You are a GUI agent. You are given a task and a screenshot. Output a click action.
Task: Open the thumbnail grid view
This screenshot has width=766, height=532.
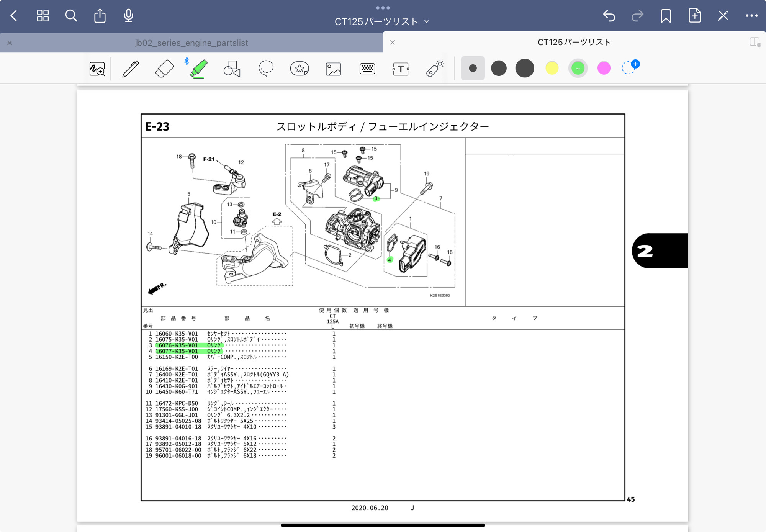[x=43, y=16]
